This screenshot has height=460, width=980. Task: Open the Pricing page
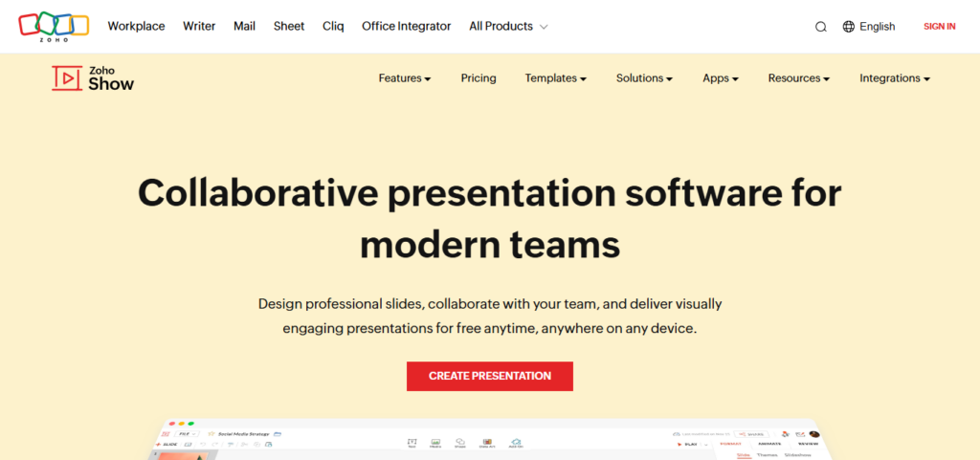(479, 78)
